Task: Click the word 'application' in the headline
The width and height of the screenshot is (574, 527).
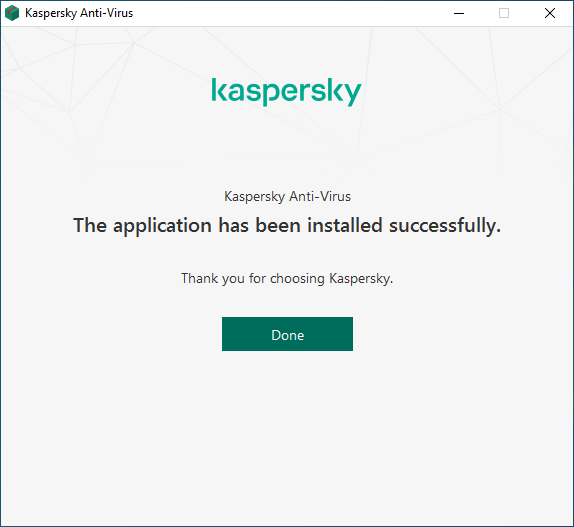Action: 162,226
